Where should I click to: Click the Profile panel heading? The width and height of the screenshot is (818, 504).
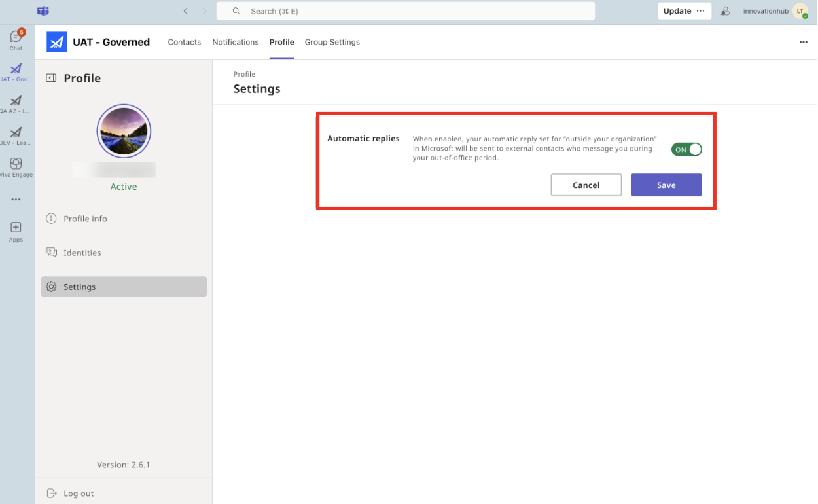tap(82, 78)
